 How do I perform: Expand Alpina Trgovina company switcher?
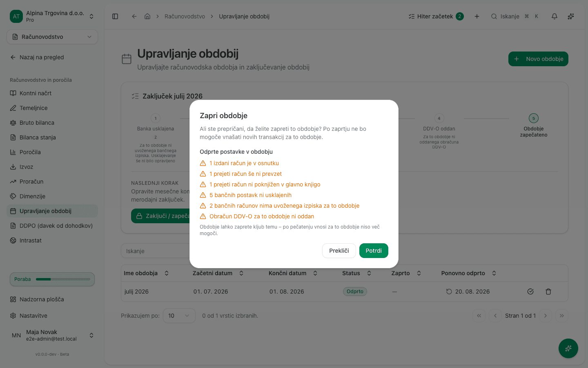click(x=52, y=16)
